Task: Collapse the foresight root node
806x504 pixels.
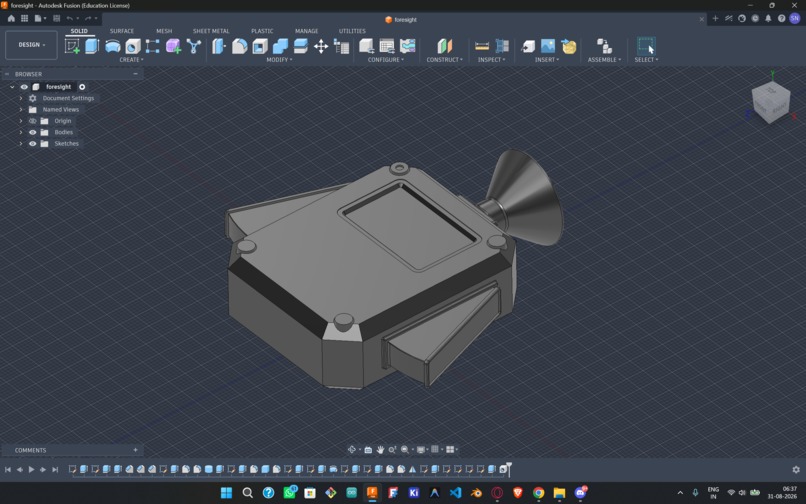Action: pyautogui.click(x=12, y=87)
